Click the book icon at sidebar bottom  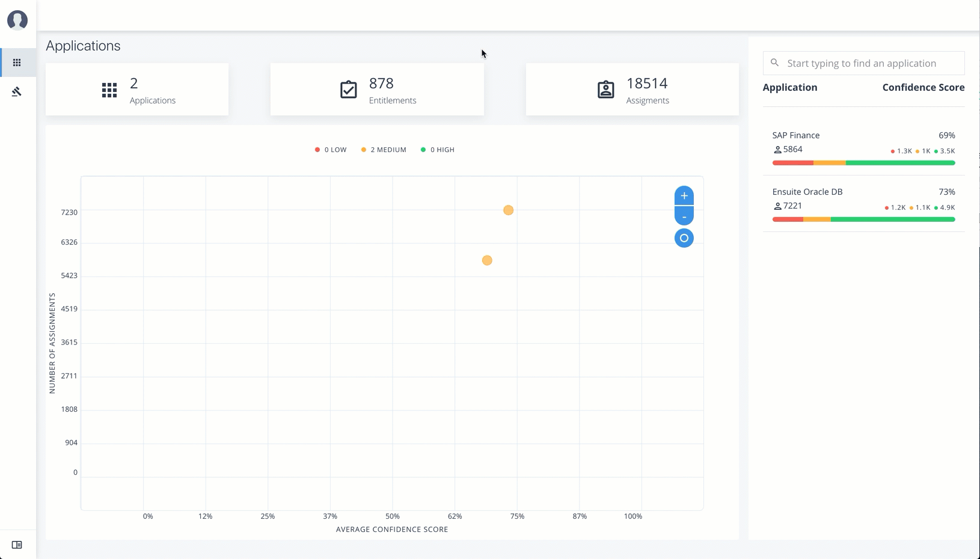(17, 545)
